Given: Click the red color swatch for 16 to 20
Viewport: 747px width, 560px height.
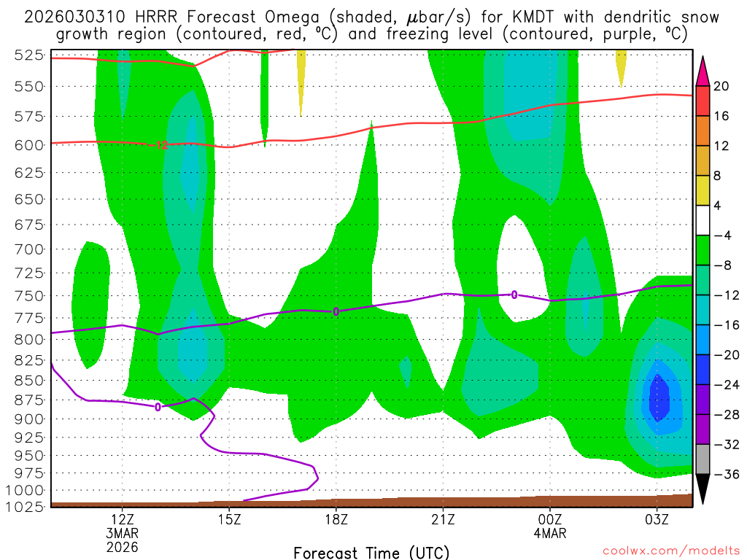Looking at the screenshot, I should (x=703, y=101).
